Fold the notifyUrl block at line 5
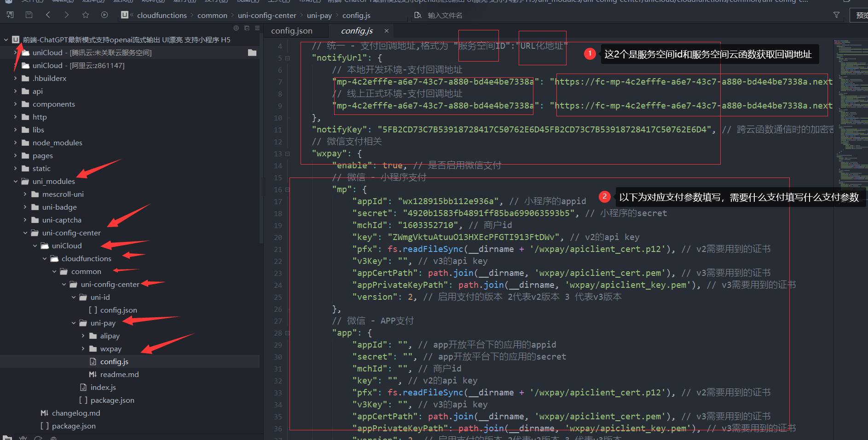The height and width of the screenshot is (440, 868). pos(288,58)
